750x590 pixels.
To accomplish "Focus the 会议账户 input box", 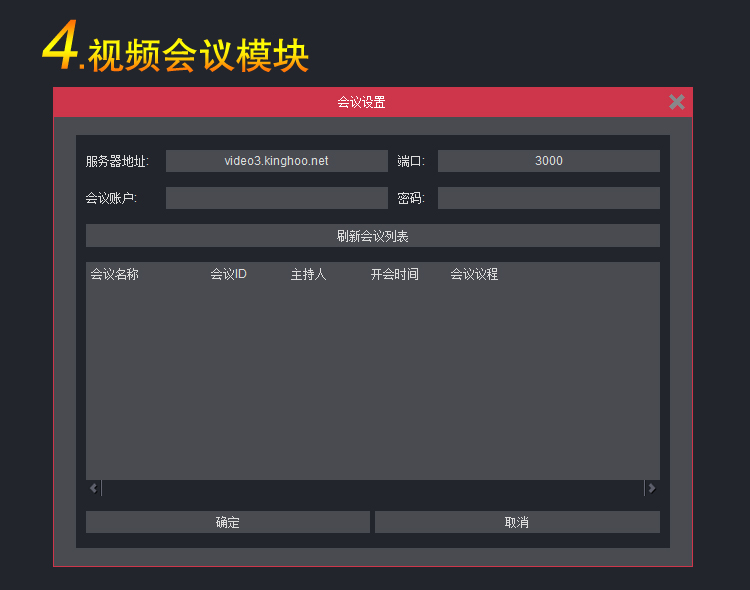I will (276, 198).
